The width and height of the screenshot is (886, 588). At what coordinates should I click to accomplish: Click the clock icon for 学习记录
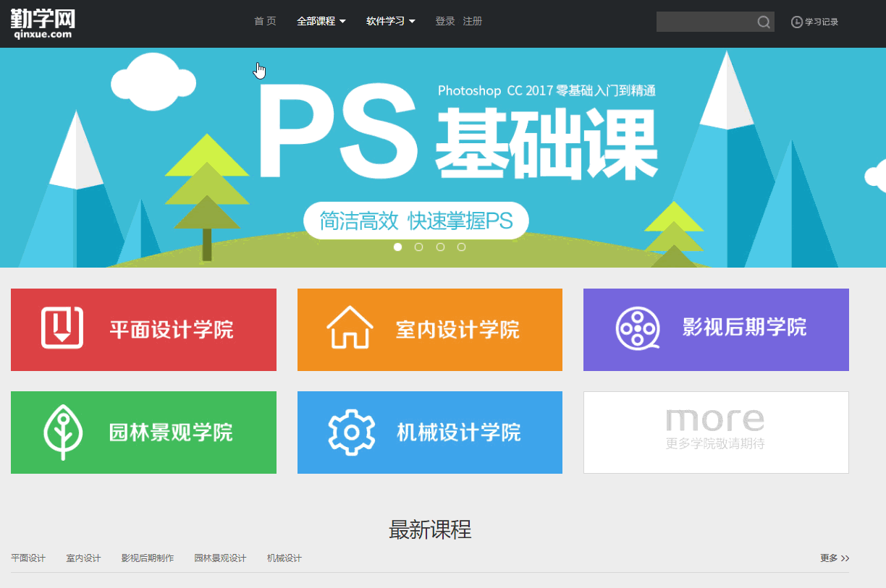(797, 22)
